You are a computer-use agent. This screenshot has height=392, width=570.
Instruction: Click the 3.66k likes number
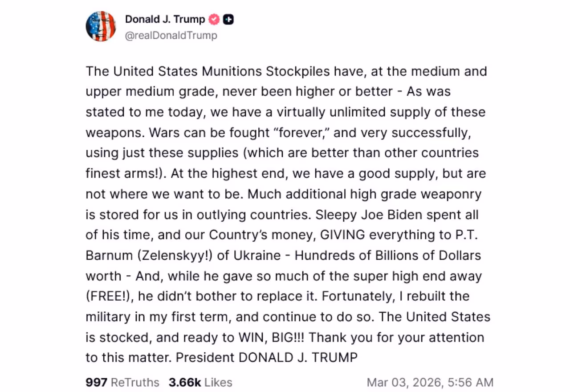coord(184,382)
